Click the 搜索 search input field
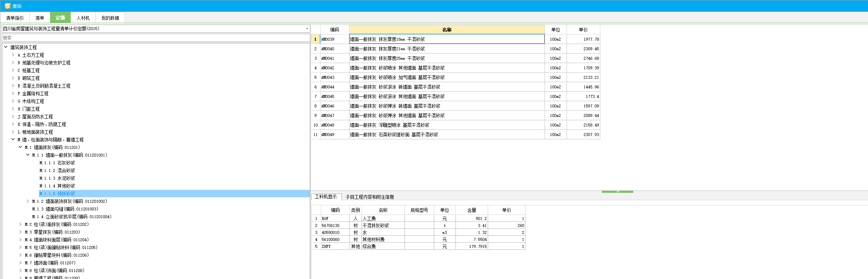 (156, 38)
